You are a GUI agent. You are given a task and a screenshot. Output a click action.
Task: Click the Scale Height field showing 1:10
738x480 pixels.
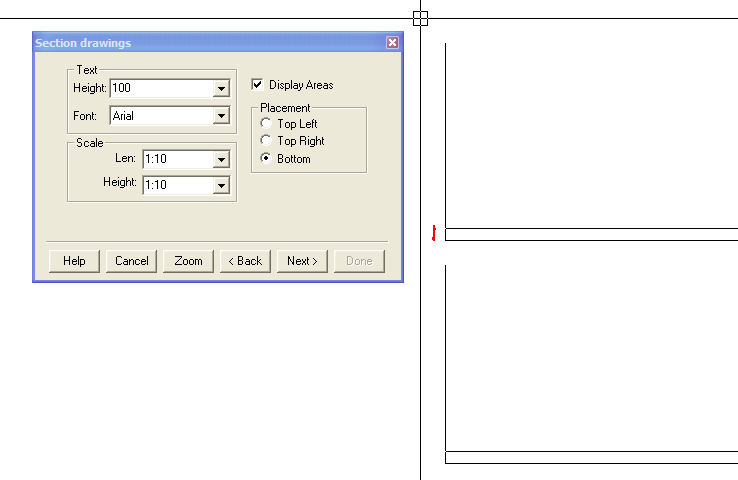click(x=177, y=185)
